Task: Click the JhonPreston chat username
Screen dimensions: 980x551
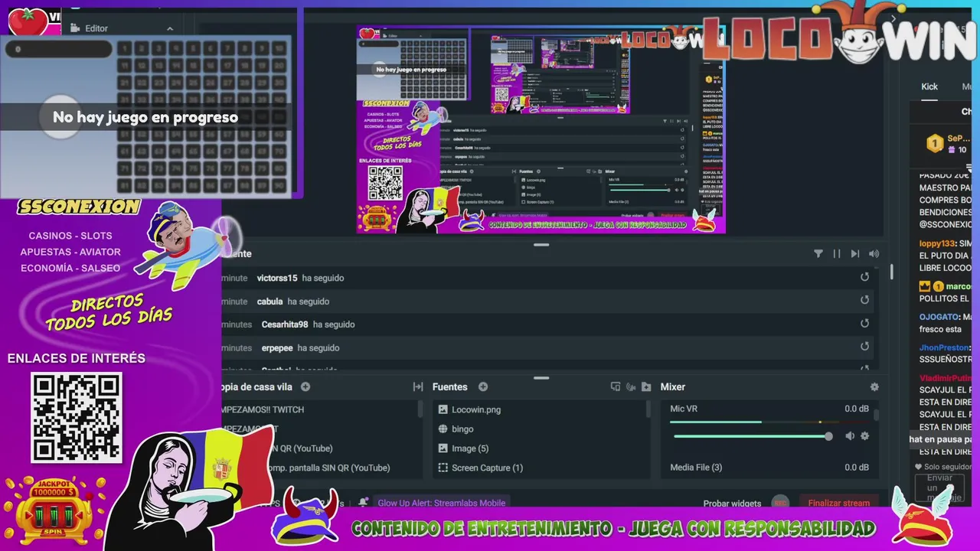Action: tap(944, 347)
